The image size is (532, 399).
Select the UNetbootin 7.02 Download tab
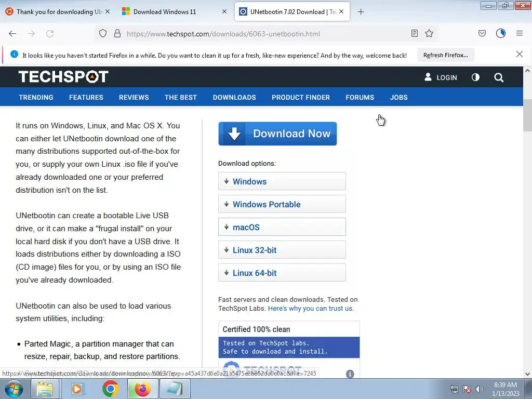(293, 12)
